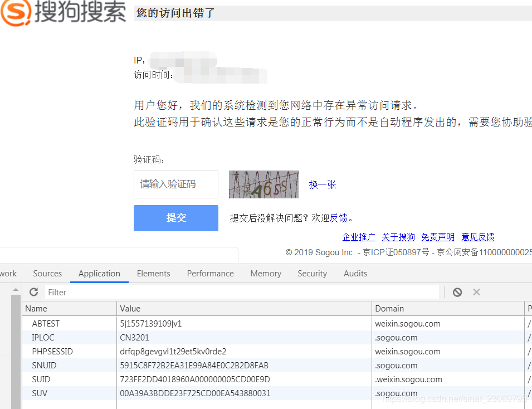Select the SNUID cookie row
The height and width of the screenshot is (409, 532).
pyautogui.click(x=276, y=366)
